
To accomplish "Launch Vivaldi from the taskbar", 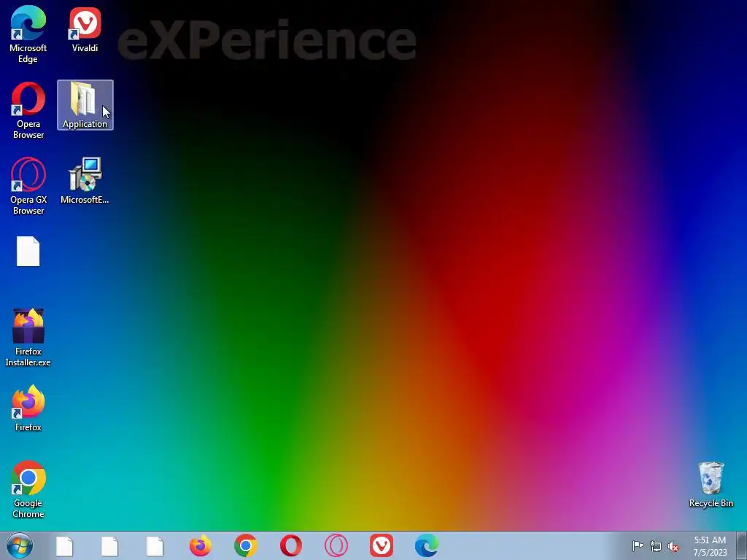I will pyautogui.click(x=381, y=545).
